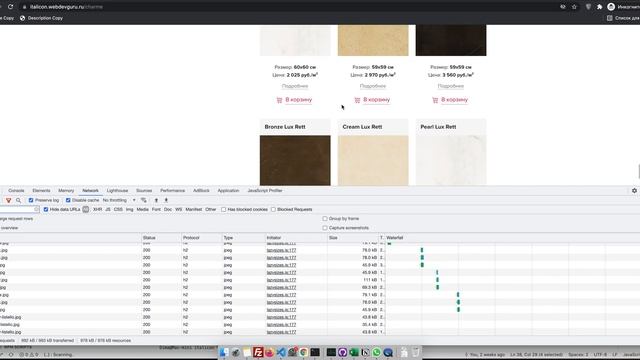
Task: Sort requests by the Size column header
Action: (x=353, y=238)
